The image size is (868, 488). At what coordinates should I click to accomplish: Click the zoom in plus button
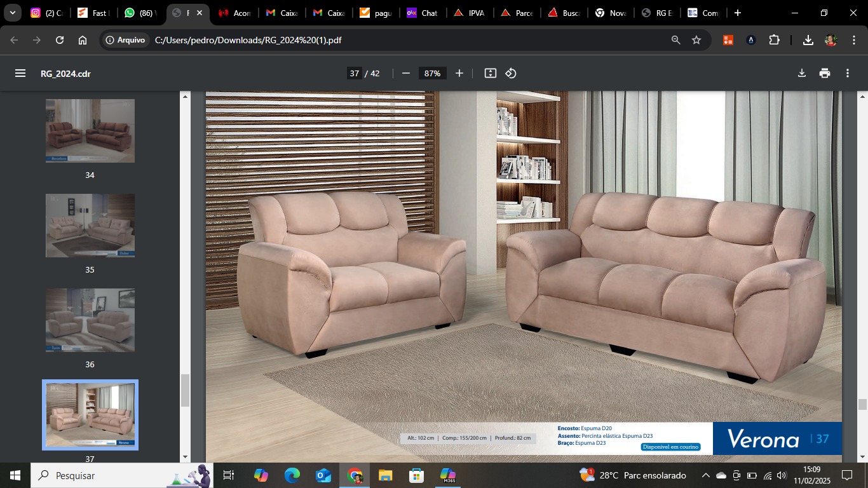coord(459,73)
